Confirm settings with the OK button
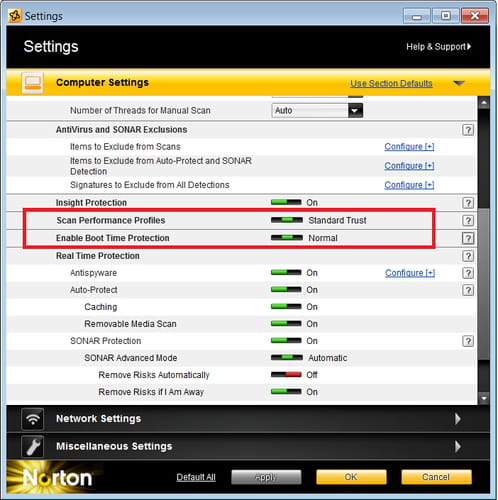Image resolution: width=498 pixels, height=500 pixels. pyautogui.click(x=351, y=477)
